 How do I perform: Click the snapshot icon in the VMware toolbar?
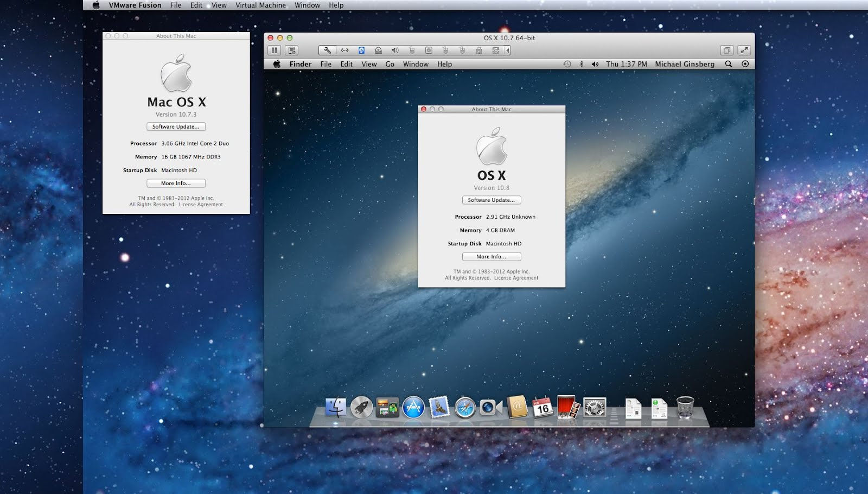(x=292, y=50)
